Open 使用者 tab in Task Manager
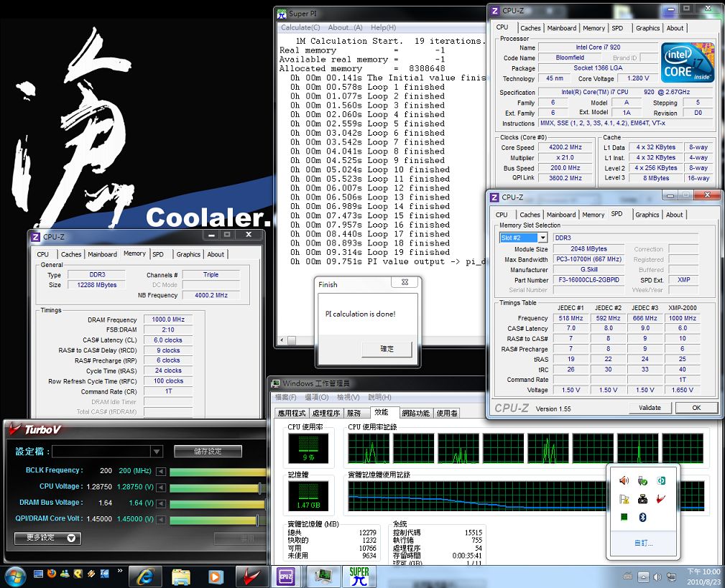The image size is (725, 588). point(447,413)
